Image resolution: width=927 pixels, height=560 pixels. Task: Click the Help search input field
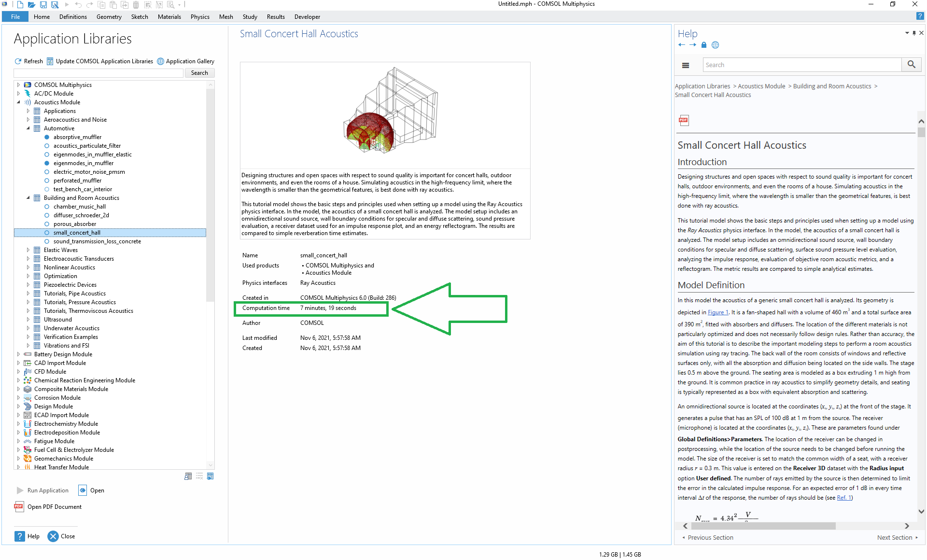pos(802,65)
